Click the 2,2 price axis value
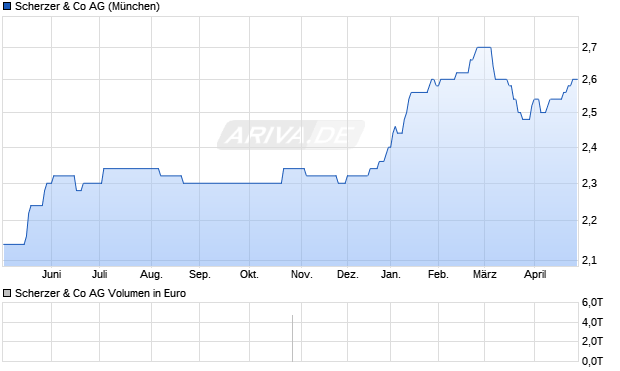This screenshot has height=371, width=620. pos(590,220)
